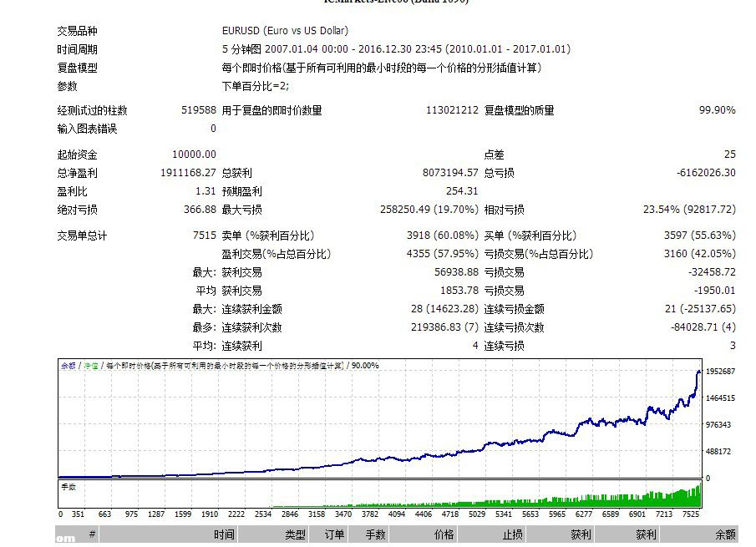This screenshot has width=756, height=547.
Task: Select the blue 余额 legend in the chart
Action: tap(68, 366)
